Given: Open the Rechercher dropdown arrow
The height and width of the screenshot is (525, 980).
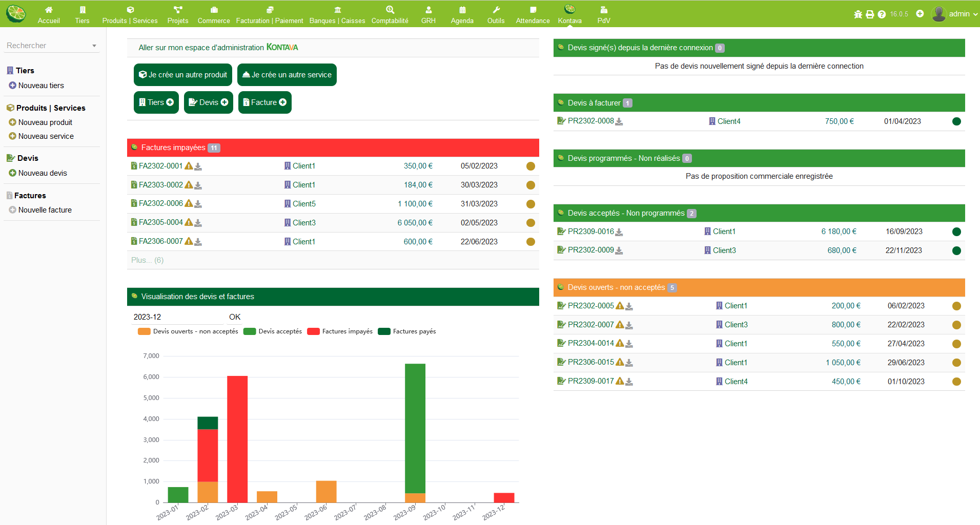Looking at the screenshot, I should point(94,46).
